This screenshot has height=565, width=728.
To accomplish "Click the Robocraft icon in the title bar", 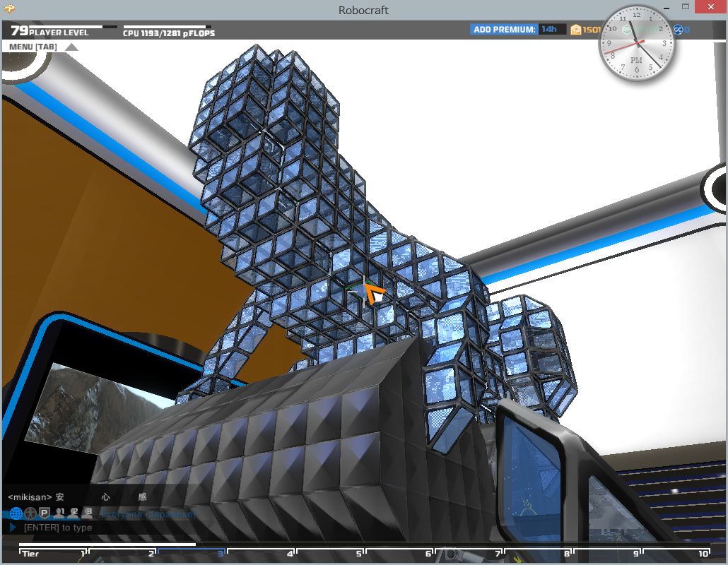I will pos(9,8).
